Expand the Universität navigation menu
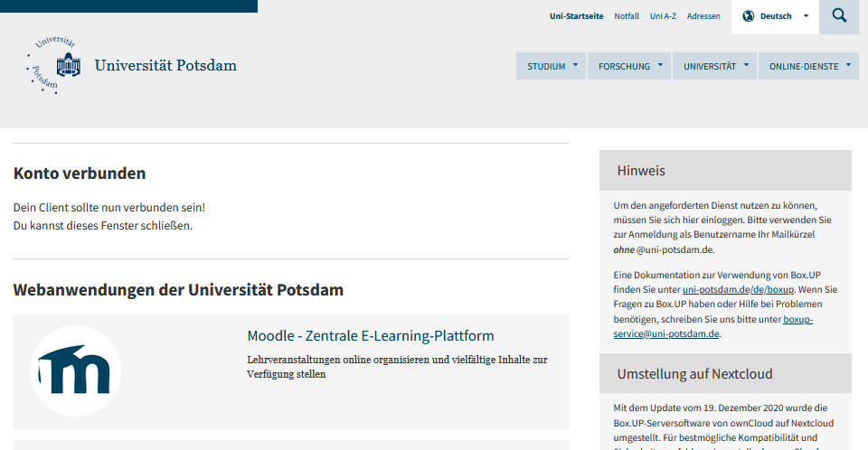Screen dimensions: 868x450 (714, 66)
